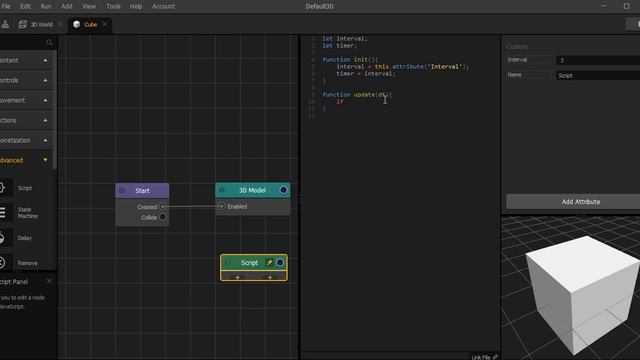Close the Script Panel help box
Image resolution: width=640 pixels, height=360 pixels.
click(49, 281)
